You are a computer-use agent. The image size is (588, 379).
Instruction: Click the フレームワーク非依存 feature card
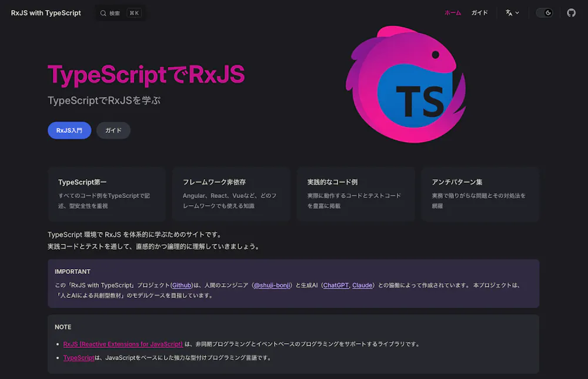tap(231, 194)
